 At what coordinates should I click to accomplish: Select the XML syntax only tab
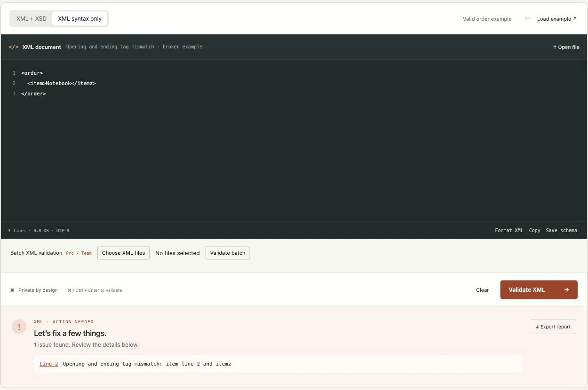[x=79, y=19]
